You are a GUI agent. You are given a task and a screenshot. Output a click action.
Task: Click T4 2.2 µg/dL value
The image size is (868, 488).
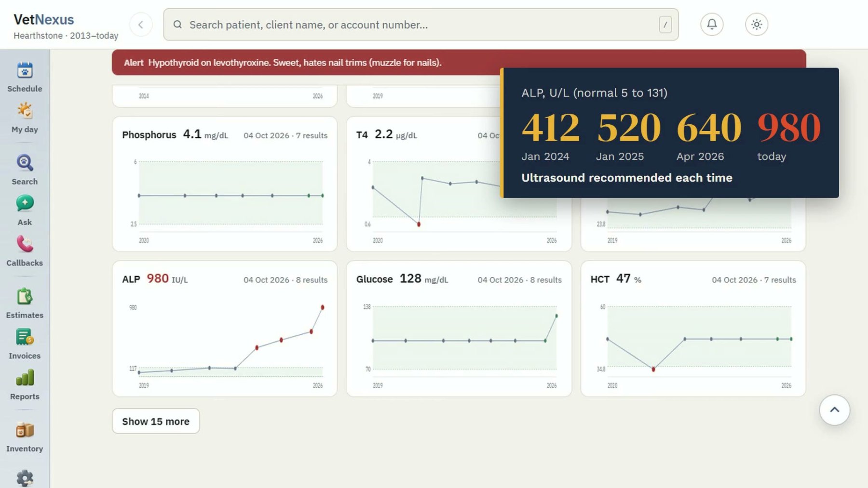[x=396, y=134]
